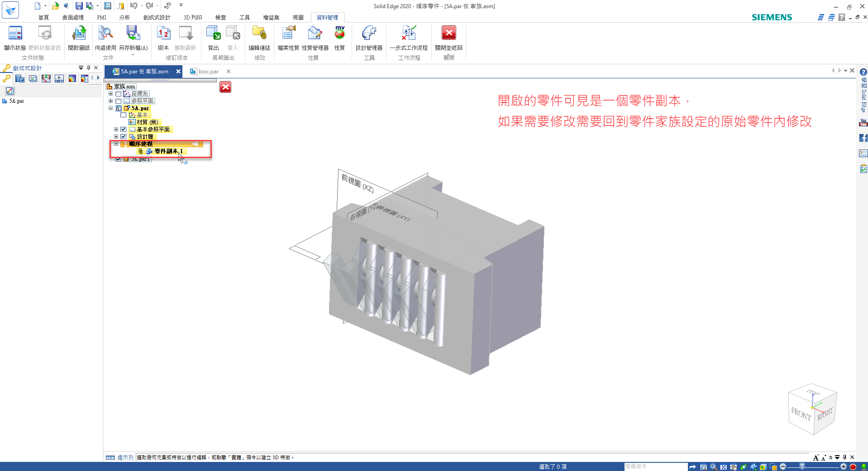This screenshot has width=868, height=471.
Task: Click the Redo arrow icon
Action: (149, 6)
